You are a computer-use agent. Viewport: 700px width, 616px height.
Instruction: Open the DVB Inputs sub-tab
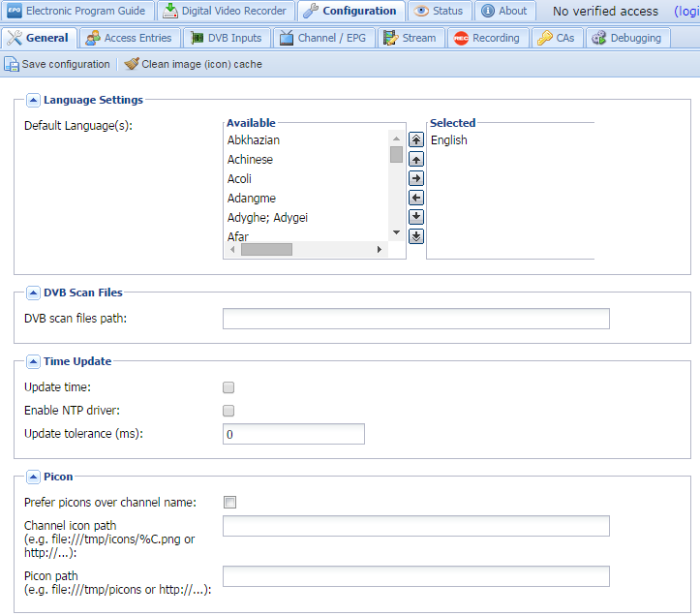(x=227, y=38)
